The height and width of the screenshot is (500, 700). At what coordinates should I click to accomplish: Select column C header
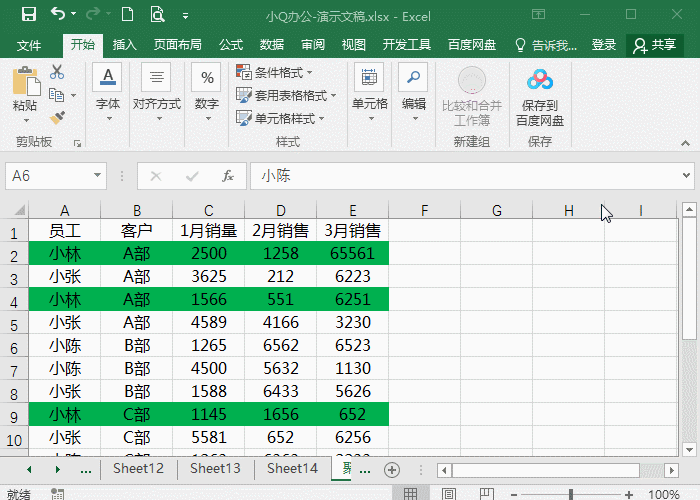(x=208, y=210)
